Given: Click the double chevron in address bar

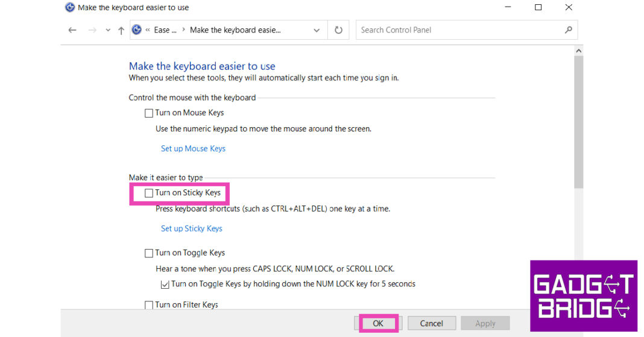Looking at the screenshot, I should 148,30.
